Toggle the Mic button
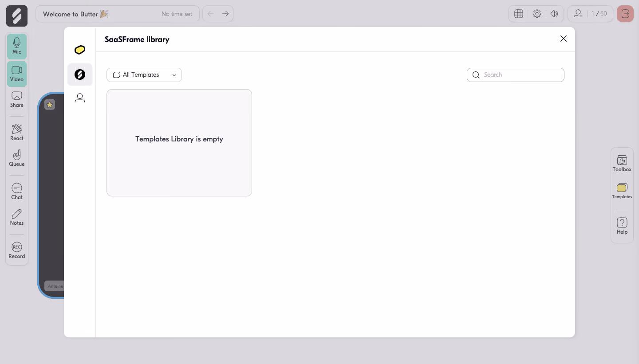The height and width of the screenshot is (364, 639). 17,47
